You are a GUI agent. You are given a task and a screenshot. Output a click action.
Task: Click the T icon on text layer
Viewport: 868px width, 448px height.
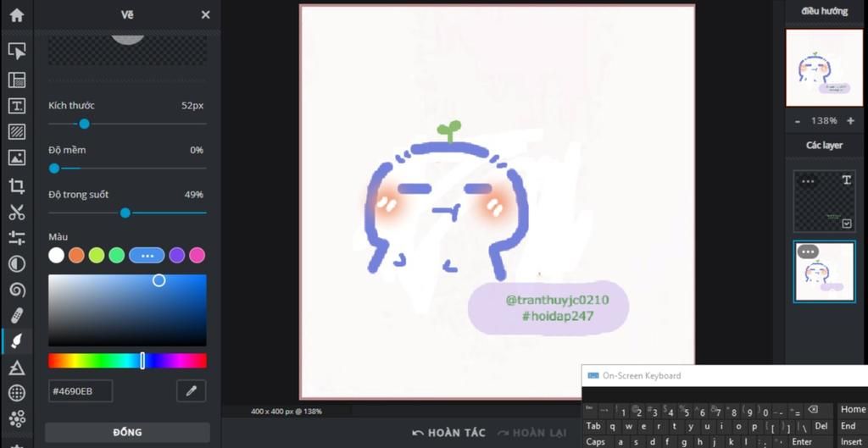point(847,180)
